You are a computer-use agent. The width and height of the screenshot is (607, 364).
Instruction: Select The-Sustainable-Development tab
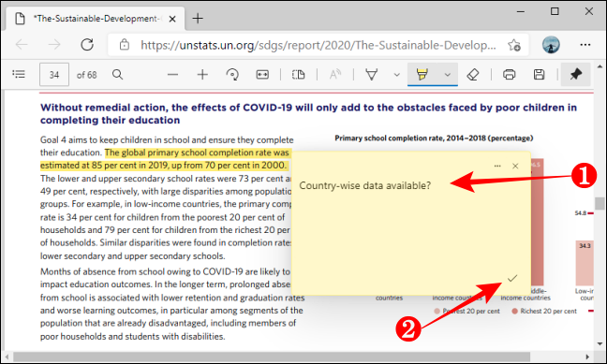[95, 19]
